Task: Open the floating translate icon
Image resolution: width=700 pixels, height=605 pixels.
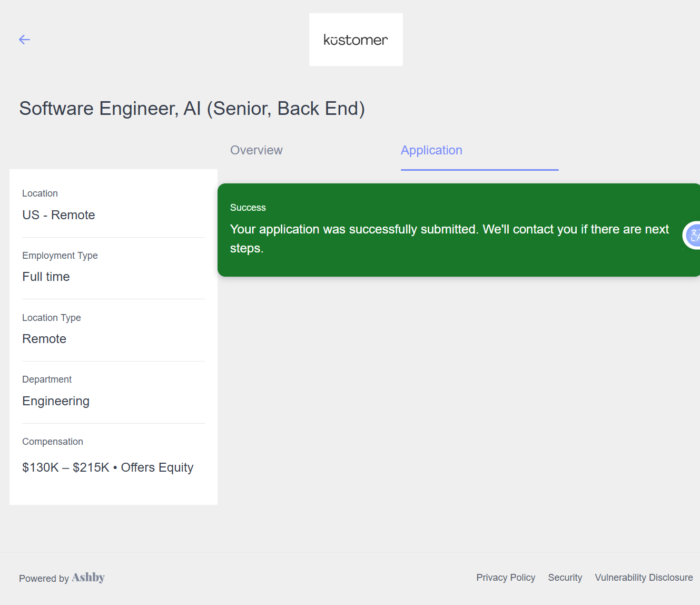Action: 693,235
